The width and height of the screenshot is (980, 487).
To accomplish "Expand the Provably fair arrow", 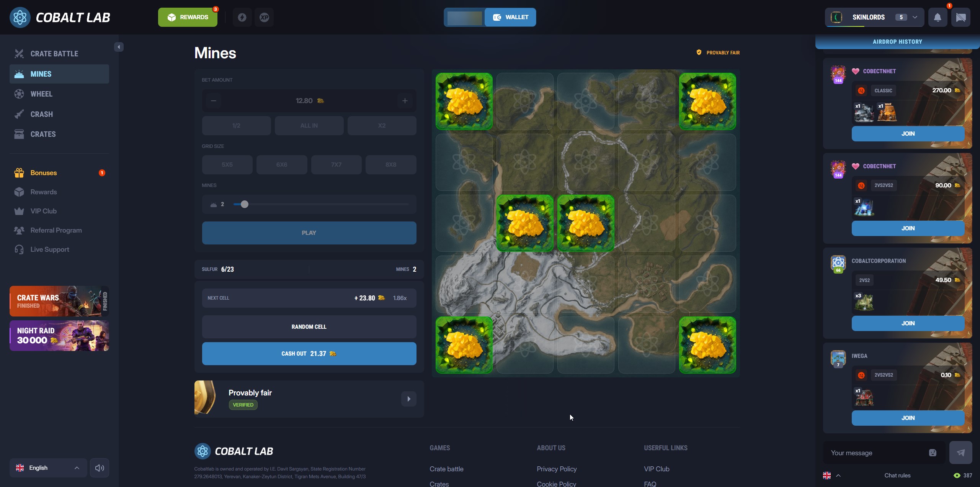I will [408, 399].
